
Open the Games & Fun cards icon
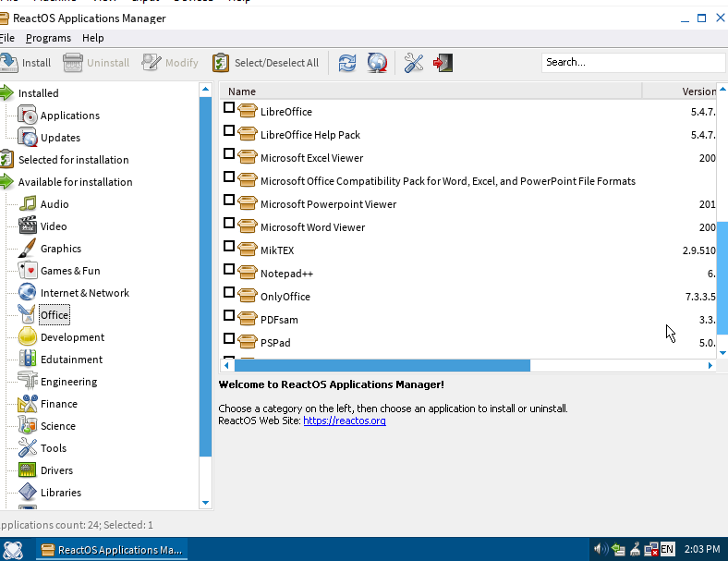(28, 270)
